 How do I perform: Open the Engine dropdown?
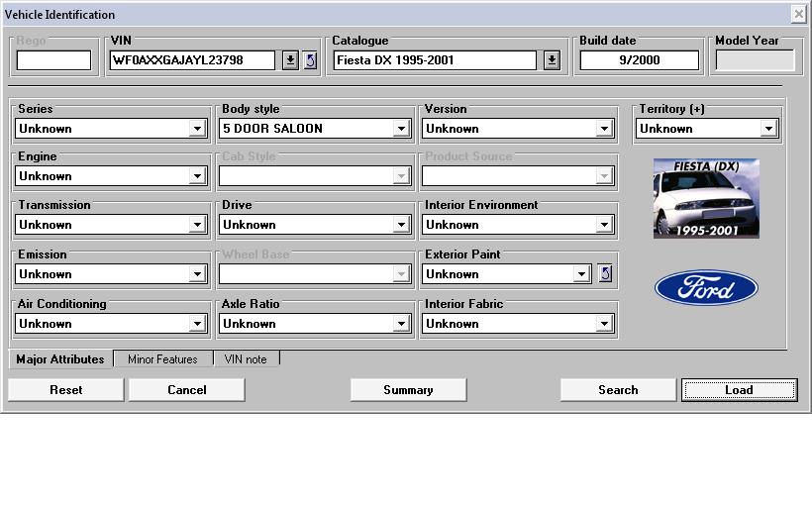click(197, 176)
